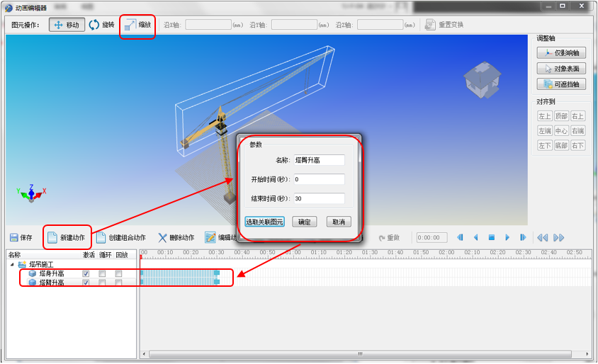
Task: Click 删除动作 delete action icon
Action: pos(162,237)
